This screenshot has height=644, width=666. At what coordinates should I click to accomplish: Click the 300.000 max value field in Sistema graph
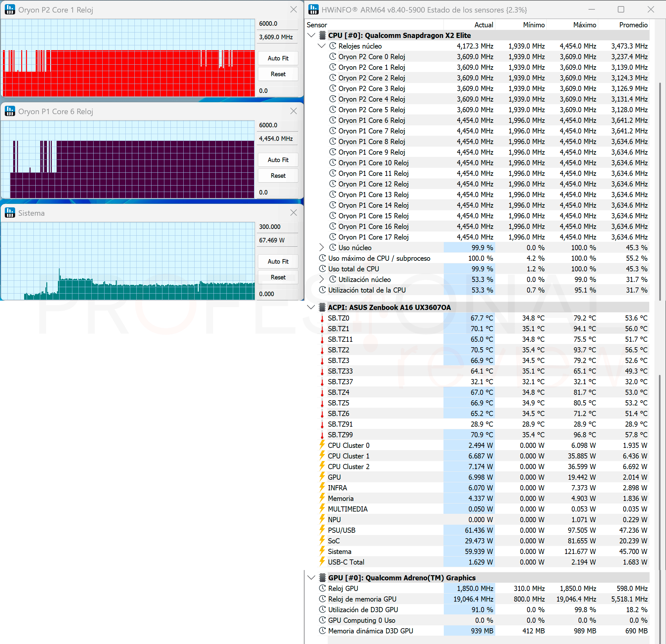(278, 227)
